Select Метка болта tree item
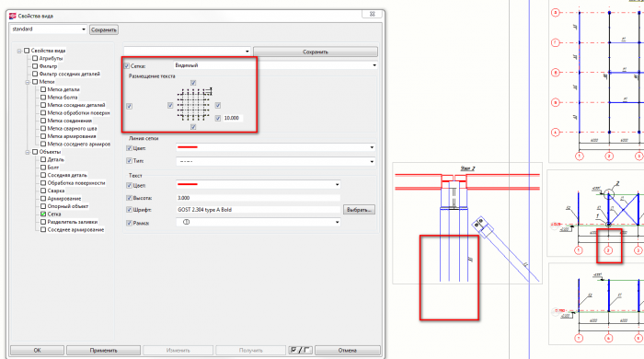Viewport: 644px width, 359px height. (63, 98)
